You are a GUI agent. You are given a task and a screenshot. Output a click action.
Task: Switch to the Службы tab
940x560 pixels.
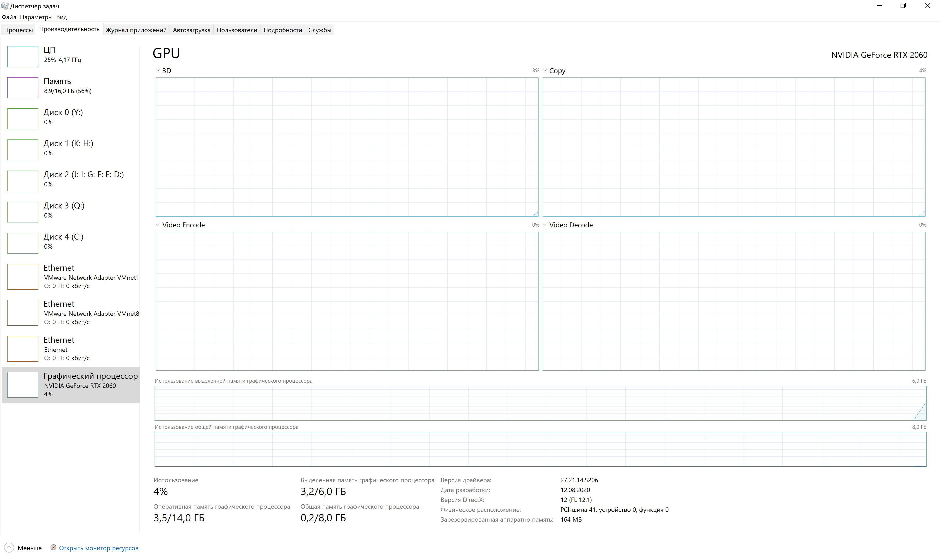[320, 30]
